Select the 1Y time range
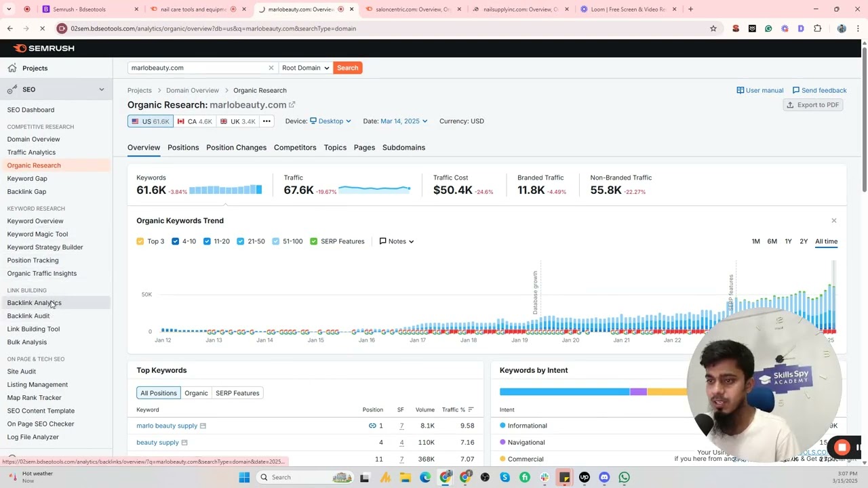The image size is (868, 488). point(788,241)
